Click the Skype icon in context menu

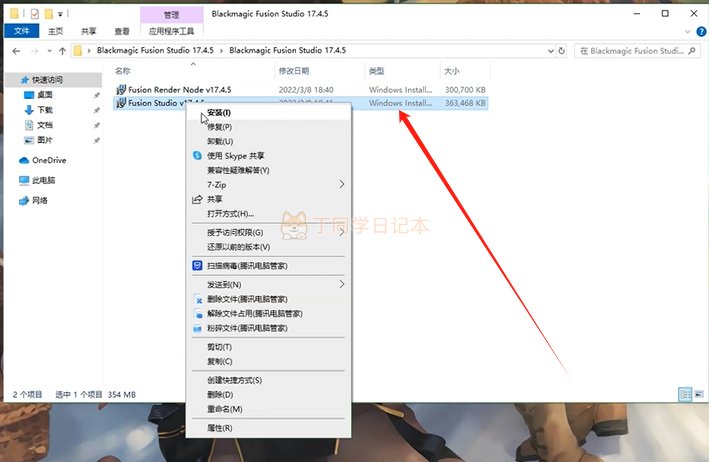[197, 156]
